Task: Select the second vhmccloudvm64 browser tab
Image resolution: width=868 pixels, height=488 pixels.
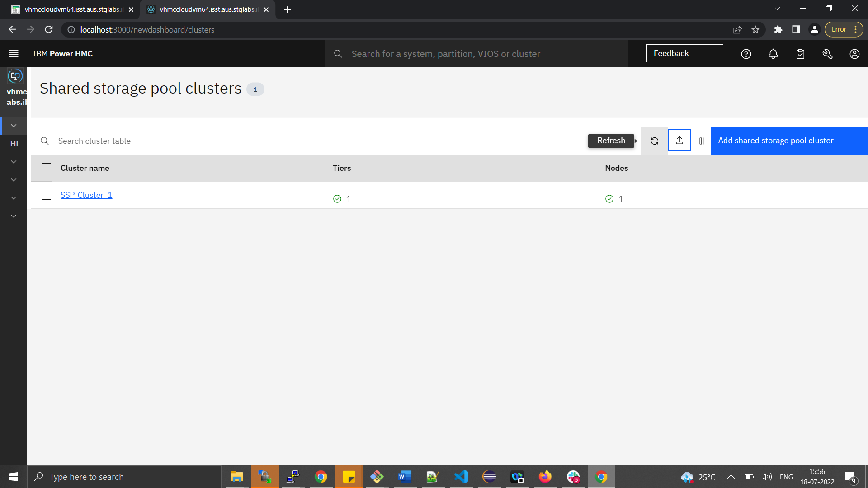Action: (x=208, y=9)
